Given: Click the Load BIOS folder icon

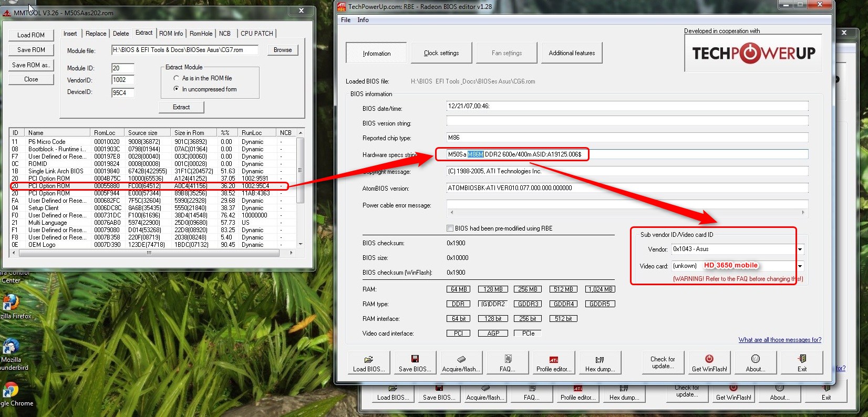Looking at the screenshot, I should [x=369, y=359].
